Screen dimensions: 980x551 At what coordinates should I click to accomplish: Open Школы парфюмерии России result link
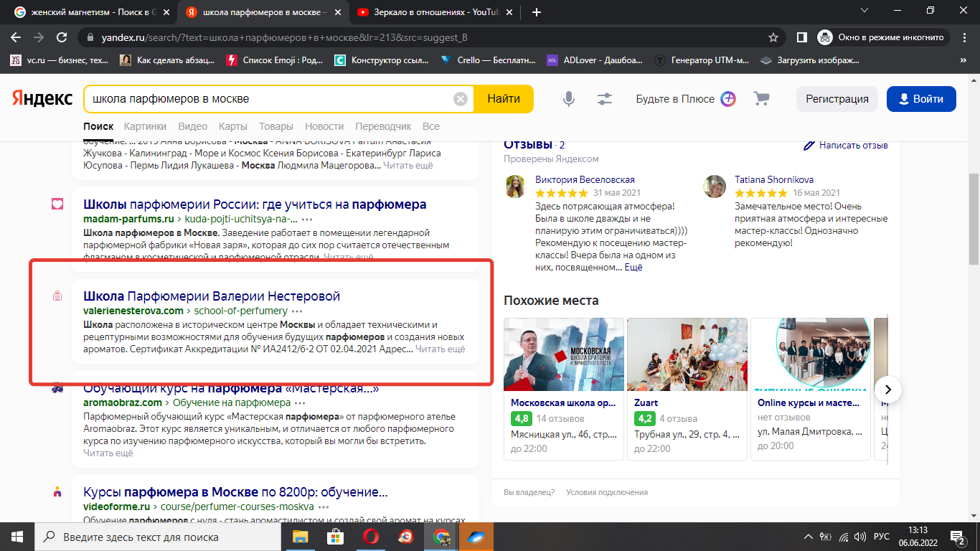pyautogui.click(x=255, y=204)
